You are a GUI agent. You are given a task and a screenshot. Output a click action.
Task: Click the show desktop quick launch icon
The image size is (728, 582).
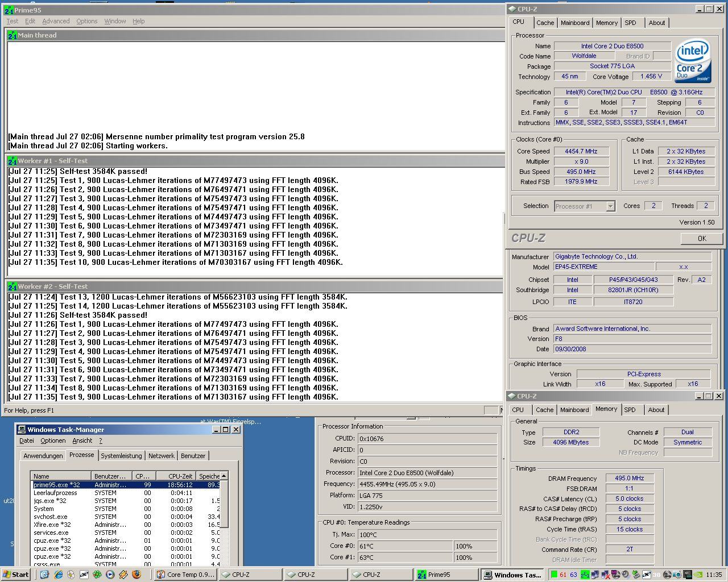click(x=44, y=575)
